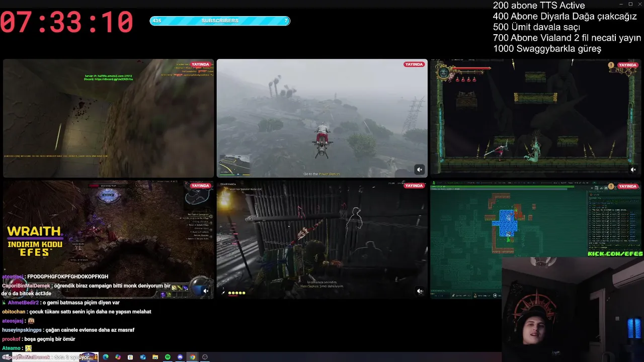Image resolution: width=644 pixels, height=362 pixels.
Task: Click chat username CaporiBinMalDemek on campaign message
Action: click(25, 286)
